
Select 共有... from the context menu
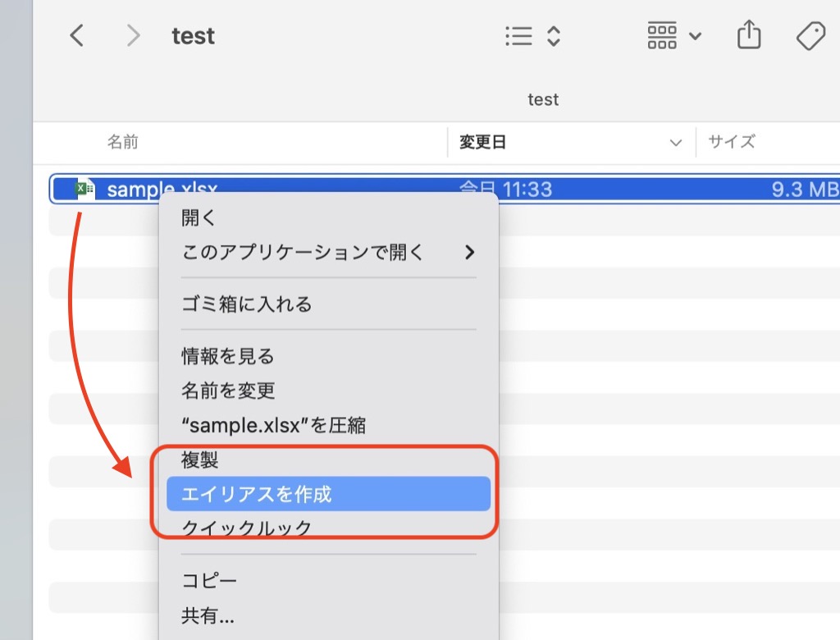329,616
